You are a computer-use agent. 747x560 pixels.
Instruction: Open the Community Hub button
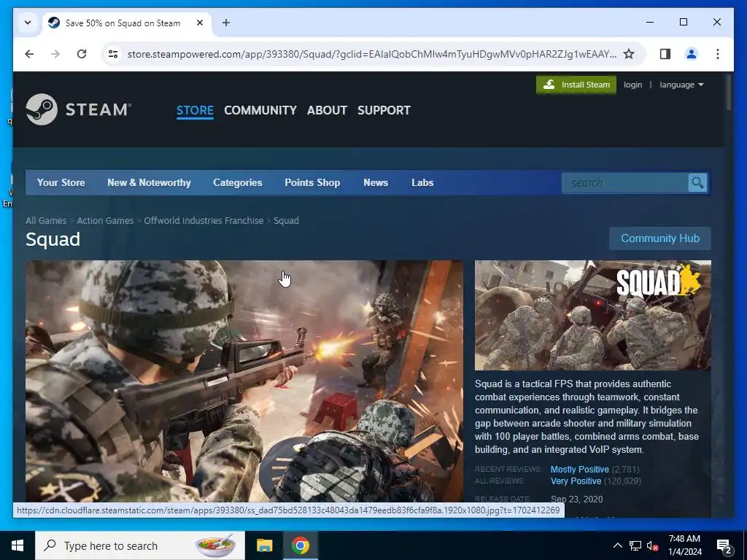tap(659, 238)
